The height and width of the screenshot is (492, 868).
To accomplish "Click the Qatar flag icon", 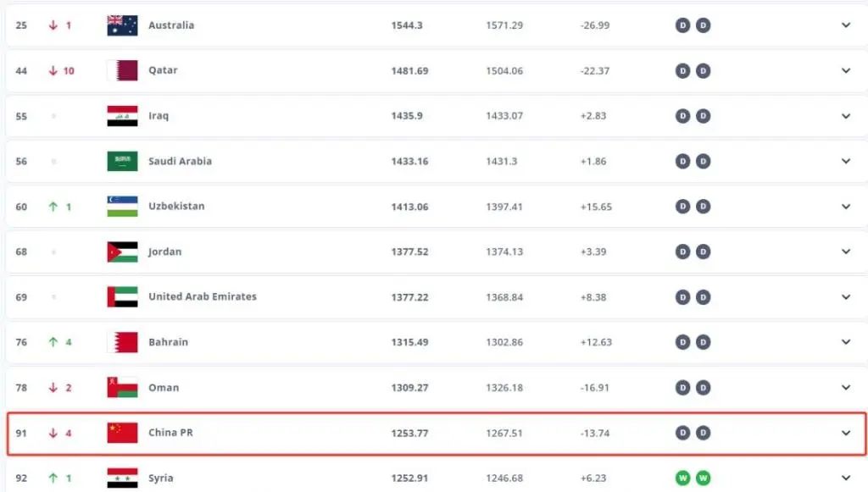I will pos(122,70).
